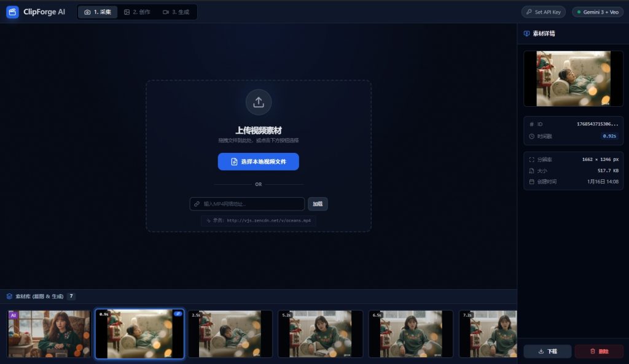Open the 2. 创作 tab

pos(137,12)
